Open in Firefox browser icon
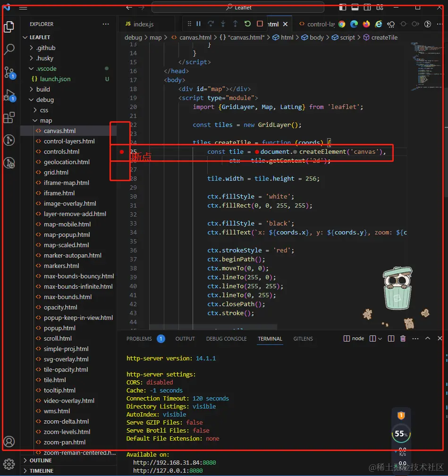This screenshot has width=448, height=476. pyautogui.click(x=366, y=24)
